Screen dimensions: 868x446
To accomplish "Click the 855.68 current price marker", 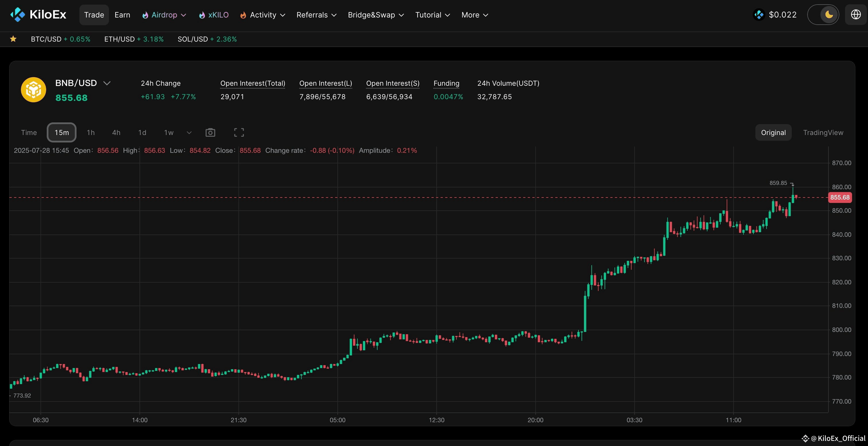I will pos(840,197).
